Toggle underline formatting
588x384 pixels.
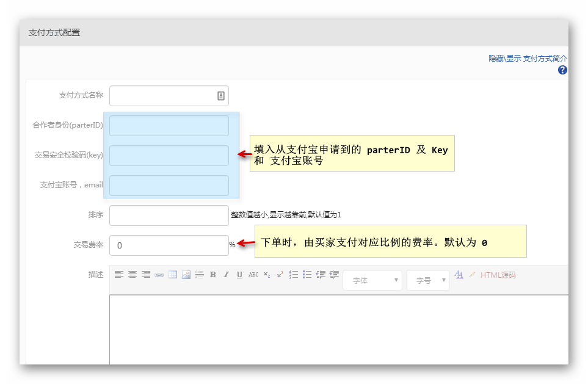(239, 275)
